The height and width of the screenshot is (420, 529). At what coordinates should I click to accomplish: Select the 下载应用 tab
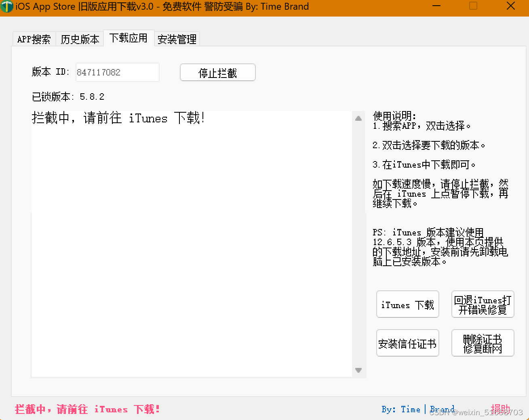point(129,38)
